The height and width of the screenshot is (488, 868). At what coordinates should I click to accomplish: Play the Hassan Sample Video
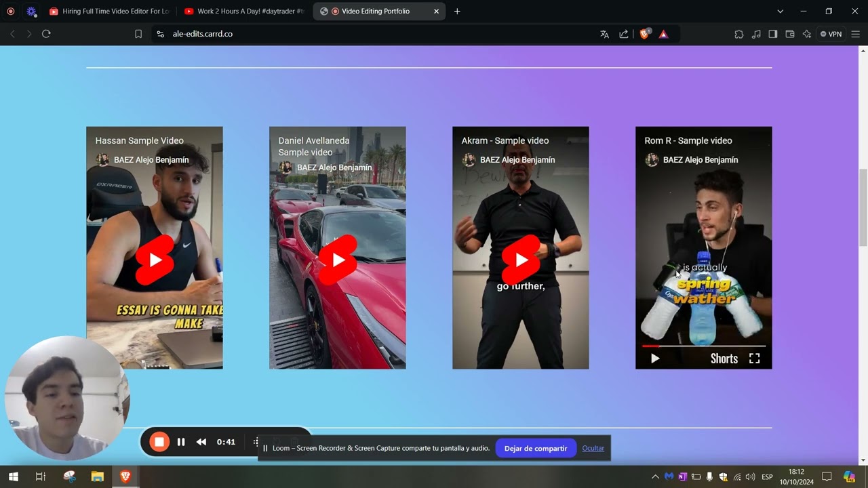155,260
